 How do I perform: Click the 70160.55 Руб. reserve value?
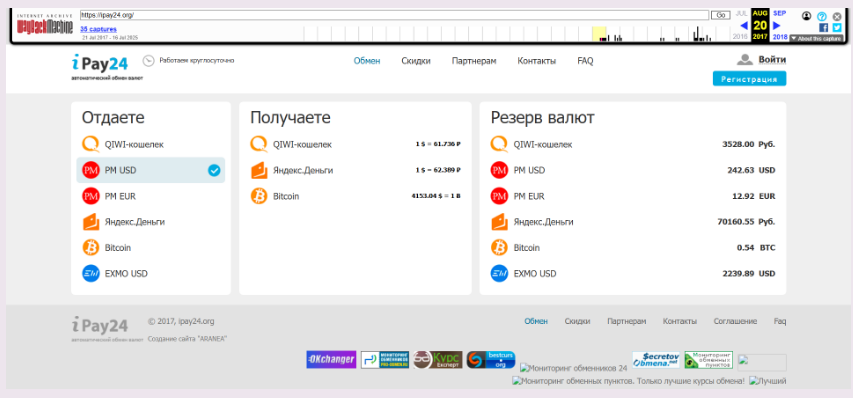[746, 222]
